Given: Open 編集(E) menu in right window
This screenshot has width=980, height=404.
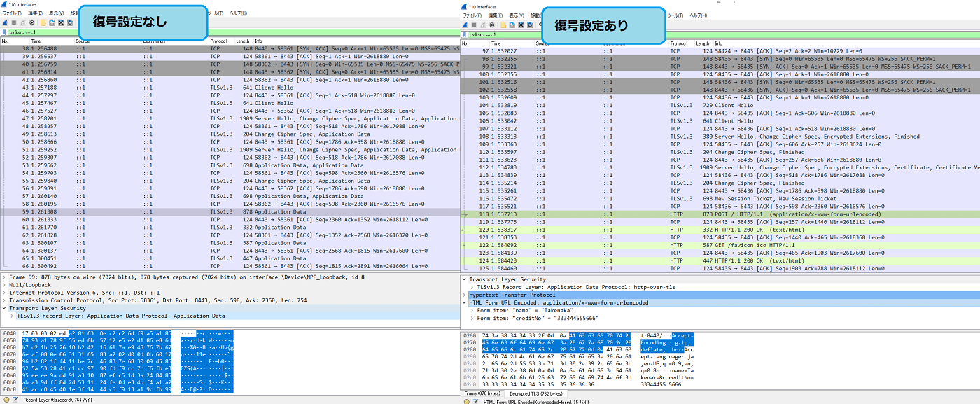Looking at the screenshot, I should [495, 15].
